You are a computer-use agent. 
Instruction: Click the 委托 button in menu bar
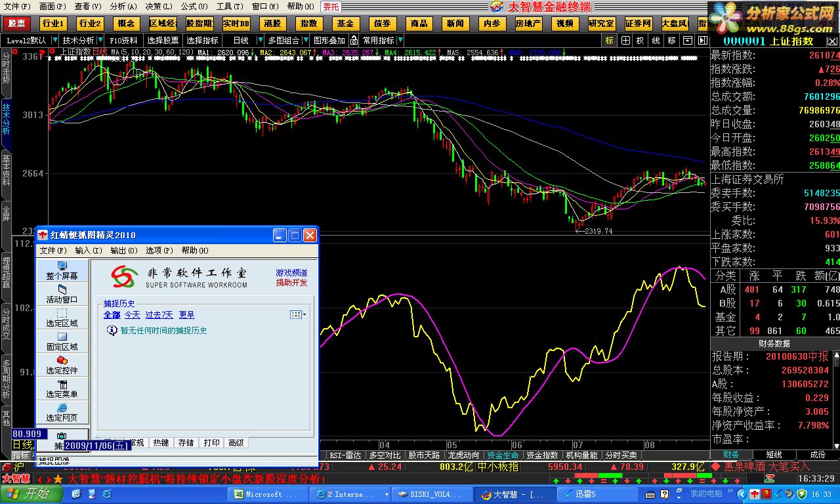[331, 7]
